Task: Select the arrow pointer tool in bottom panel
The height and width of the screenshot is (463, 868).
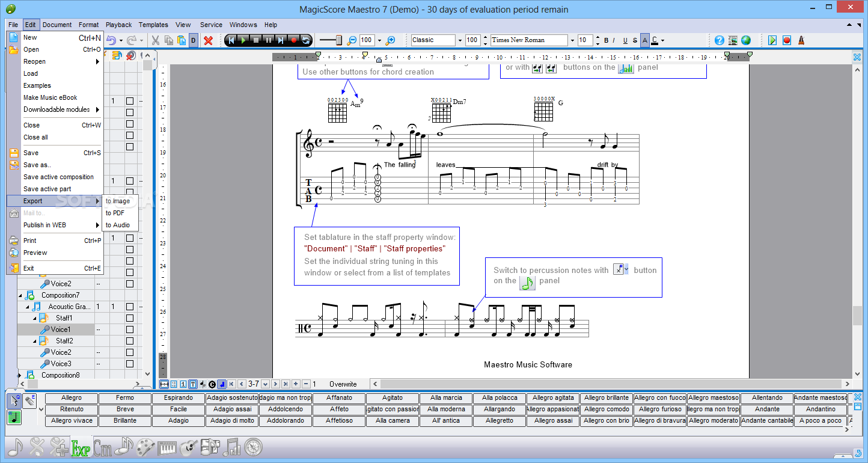Action: 14,400
